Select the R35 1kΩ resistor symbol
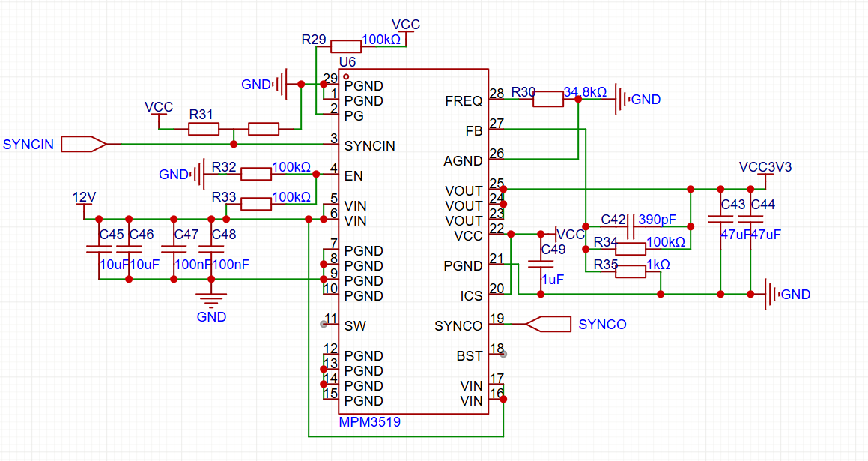Image resolution: width=868 pixels, height=461 pixels. tap(630, 271)
